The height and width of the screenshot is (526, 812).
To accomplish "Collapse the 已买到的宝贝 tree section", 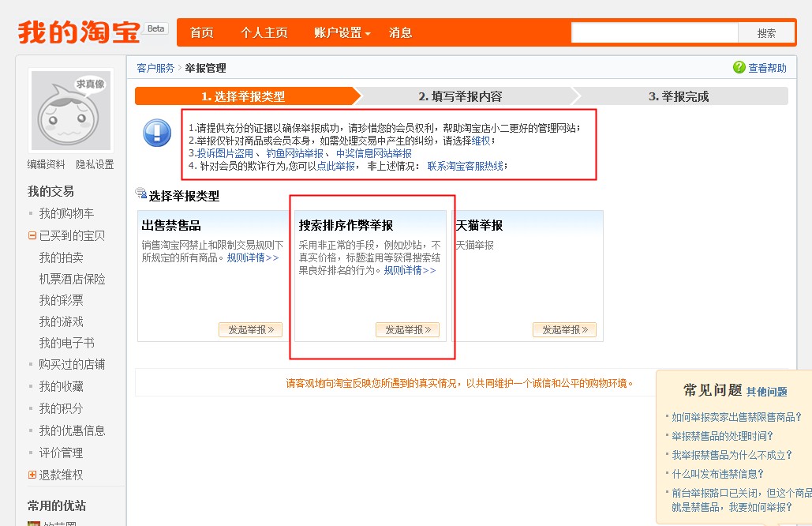I will 32,235.
